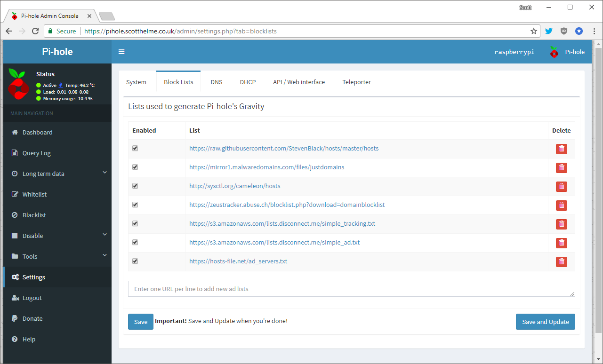Screen dimensions: 603x364
Task: Delete the sysctl.org cameleon list
Action: (x=561, y=186)
